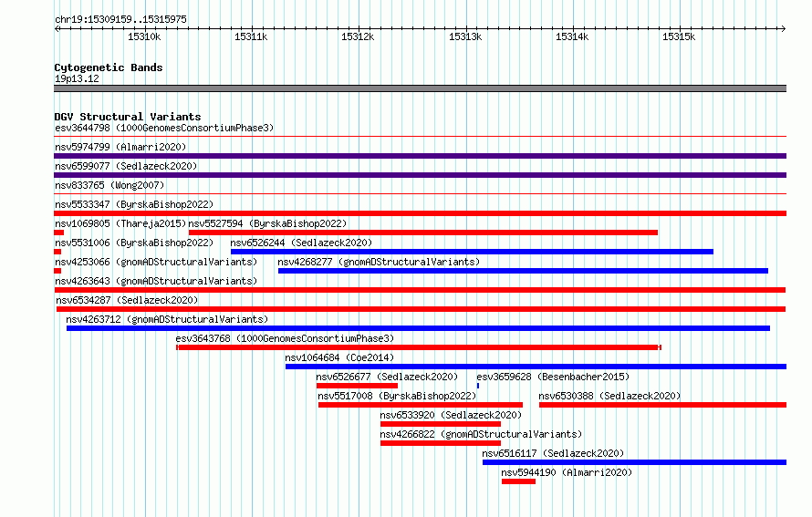The height and width of the screenshot is (517, 812).
Task: Open nsv4268277 gnomADStructuralVariants label
Action: coord(379,262)
